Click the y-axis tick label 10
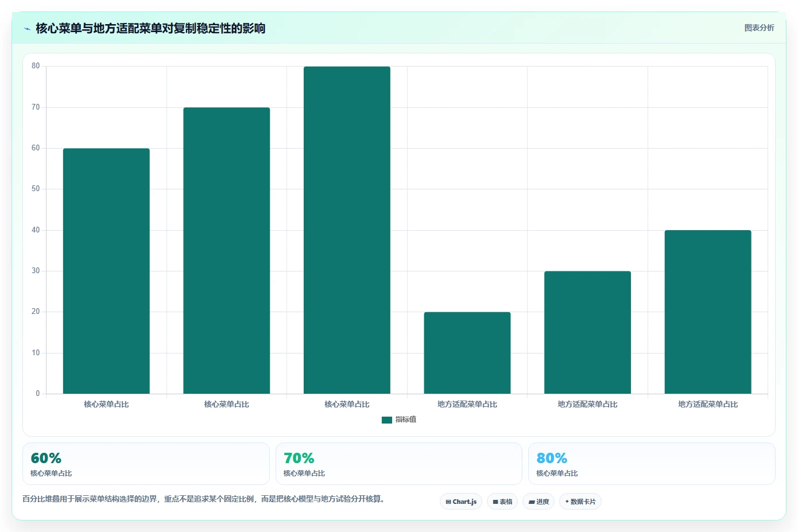The width and height of the screenshot is (798, 532). coord(36,353)
